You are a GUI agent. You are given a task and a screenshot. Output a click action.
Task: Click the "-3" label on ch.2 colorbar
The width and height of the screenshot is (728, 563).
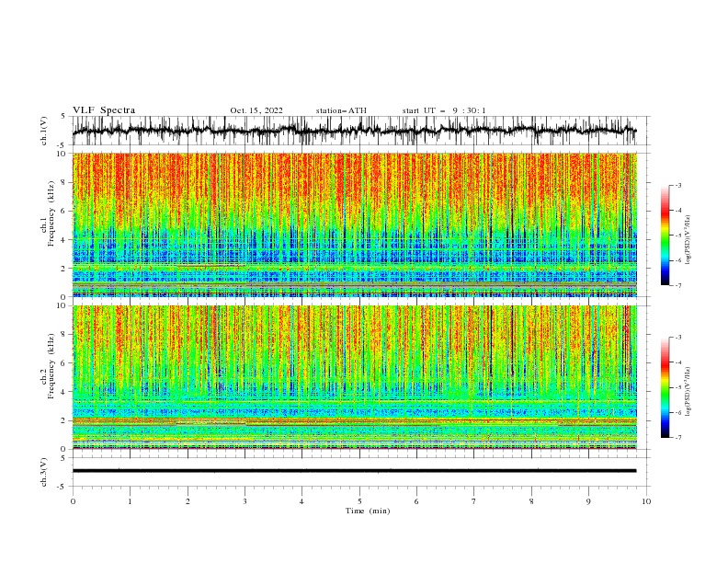[x=678, y=338]
